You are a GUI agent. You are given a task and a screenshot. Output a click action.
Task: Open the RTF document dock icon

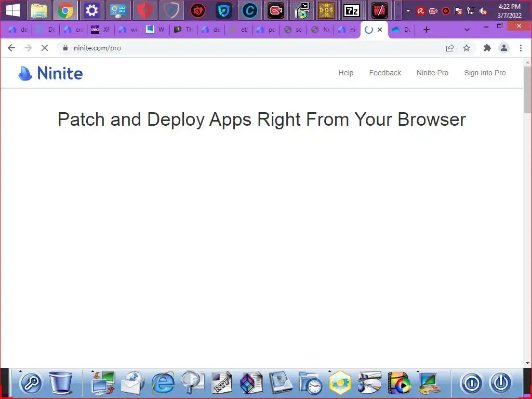click(x=221, y=382)
